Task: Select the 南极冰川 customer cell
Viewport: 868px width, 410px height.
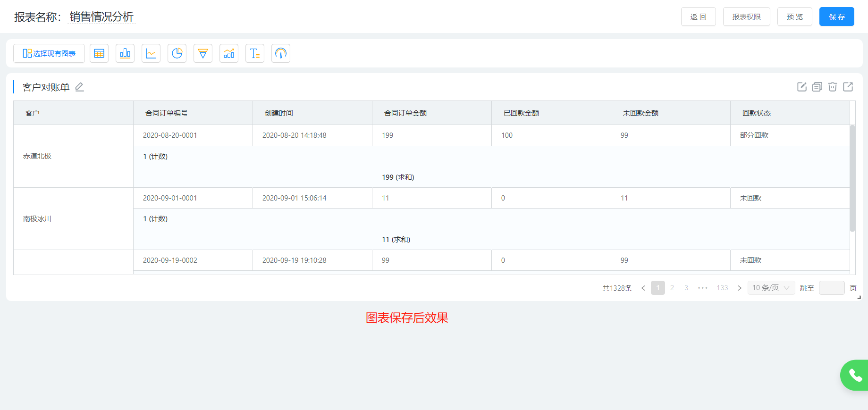Action: click(74, 219)
